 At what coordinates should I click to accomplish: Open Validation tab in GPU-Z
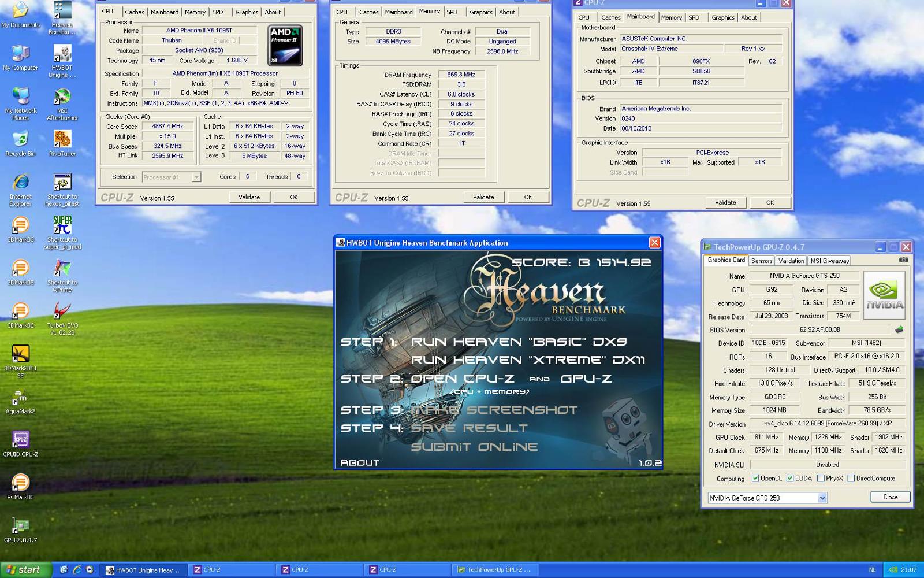(791, 261)
